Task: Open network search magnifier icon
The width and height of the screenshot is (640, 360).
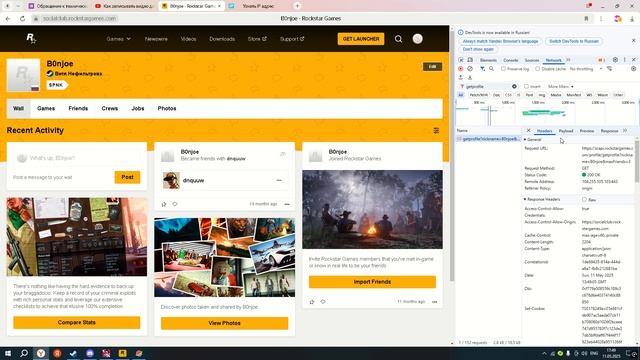Action: (x=491, y=69)
